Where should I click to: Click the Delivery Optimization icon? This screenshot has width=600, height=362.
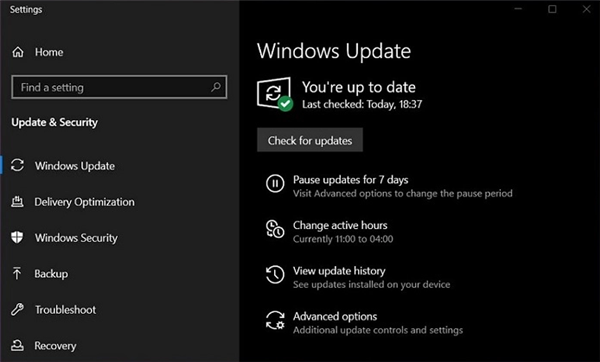coord(17,201)
